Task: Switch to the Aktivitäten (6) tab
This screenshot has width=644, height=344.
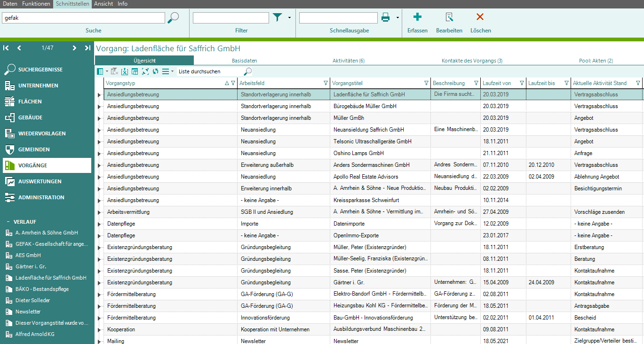Action: pos(348,61)
